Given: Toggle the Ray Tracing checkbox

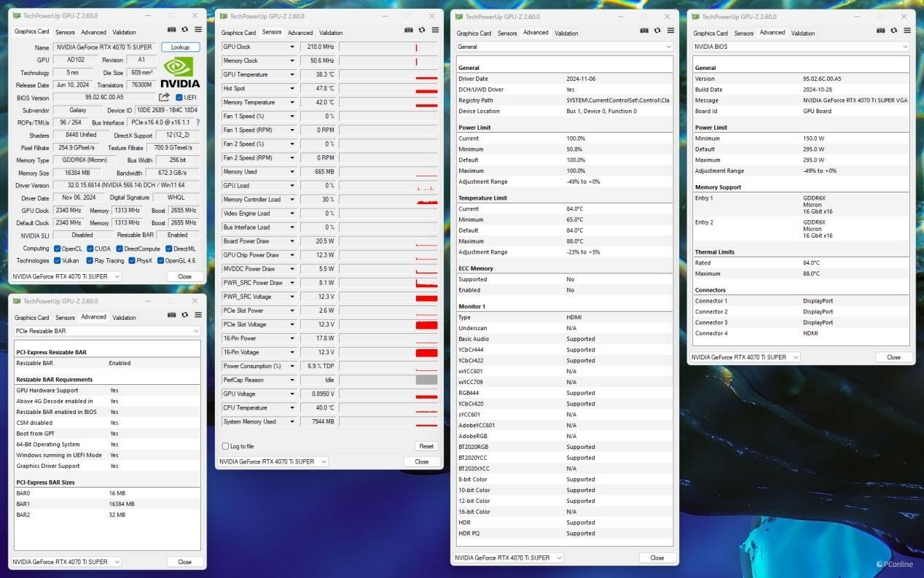Looking at the screenshot, I should (x=90, y=260).
